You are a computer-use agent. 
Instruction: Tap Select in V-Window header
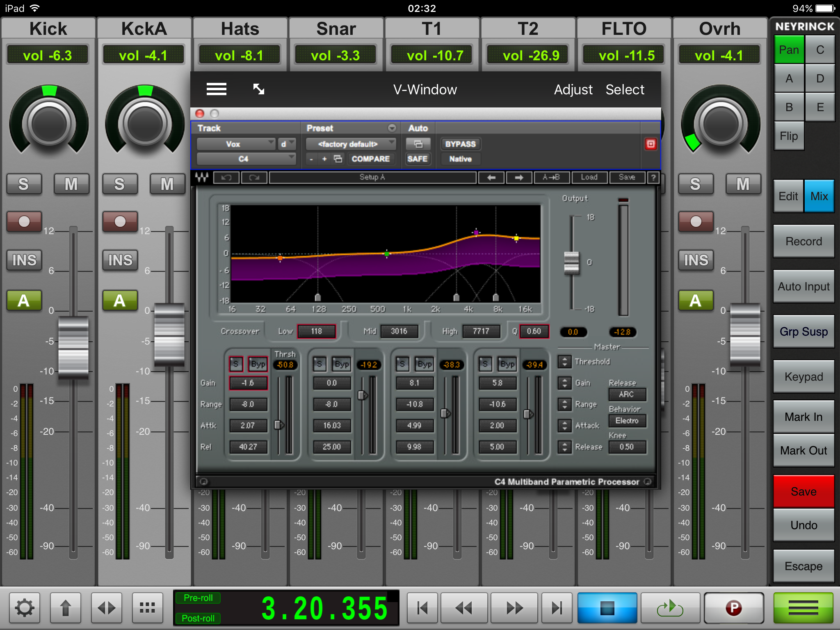[x=625, y=89]
